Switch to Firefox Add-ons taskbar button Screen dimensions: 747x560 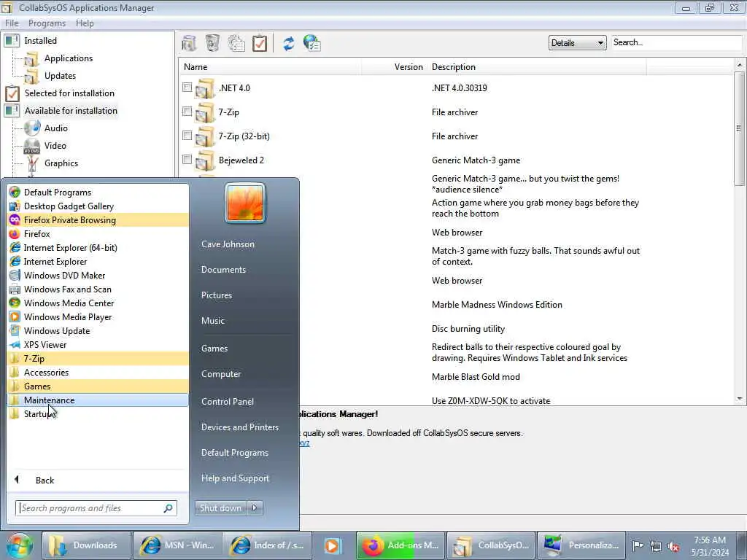pyautogui.click(x=401, y=545)
